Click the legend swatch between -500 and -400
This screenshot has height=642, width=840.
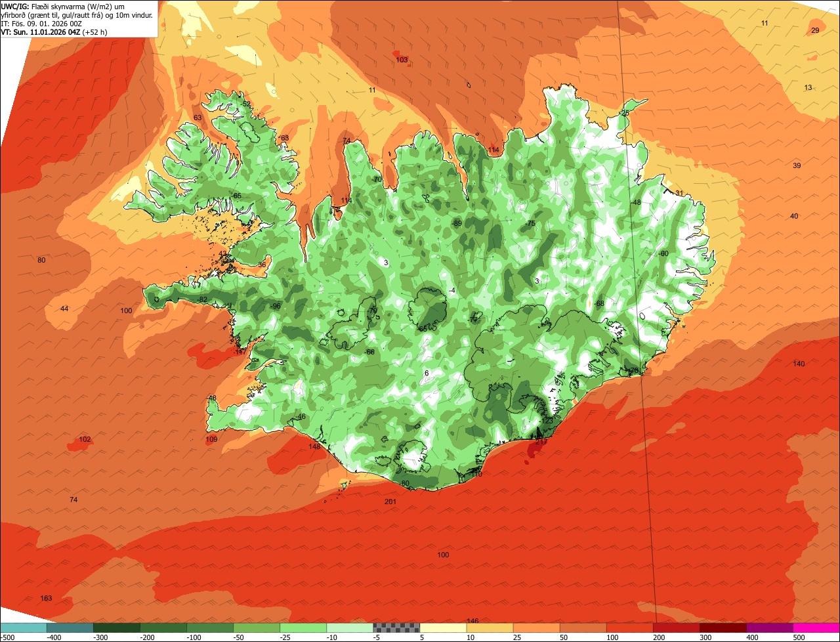coord(23,628)
